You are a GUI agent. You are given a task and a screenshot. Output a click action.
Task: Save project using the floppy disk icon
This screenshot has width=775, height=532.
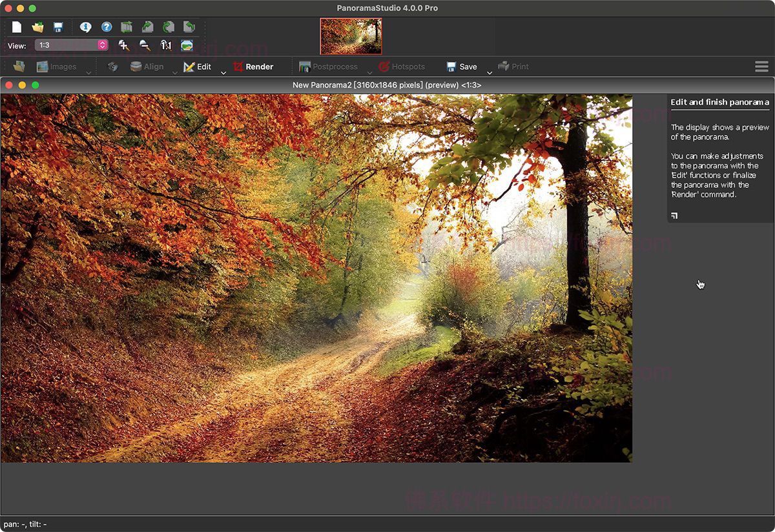click(x=58, y=27)
